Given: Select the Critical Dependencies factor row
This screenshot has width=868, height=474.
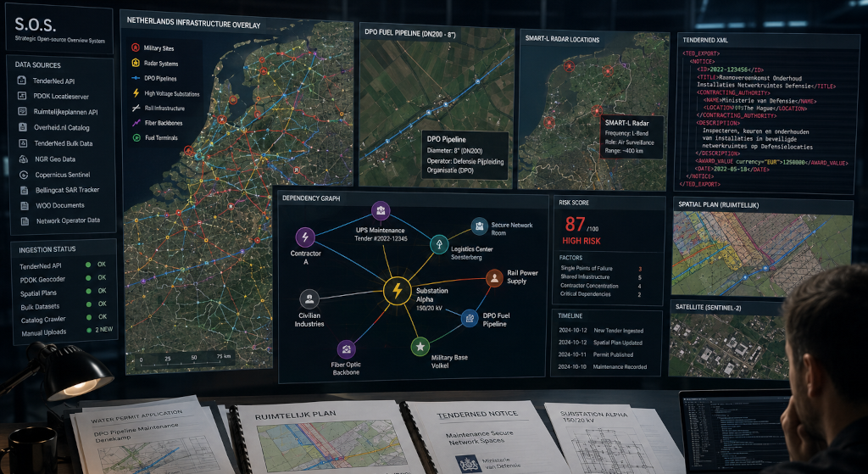Looking at the screenshot, I should pos(601,294).
